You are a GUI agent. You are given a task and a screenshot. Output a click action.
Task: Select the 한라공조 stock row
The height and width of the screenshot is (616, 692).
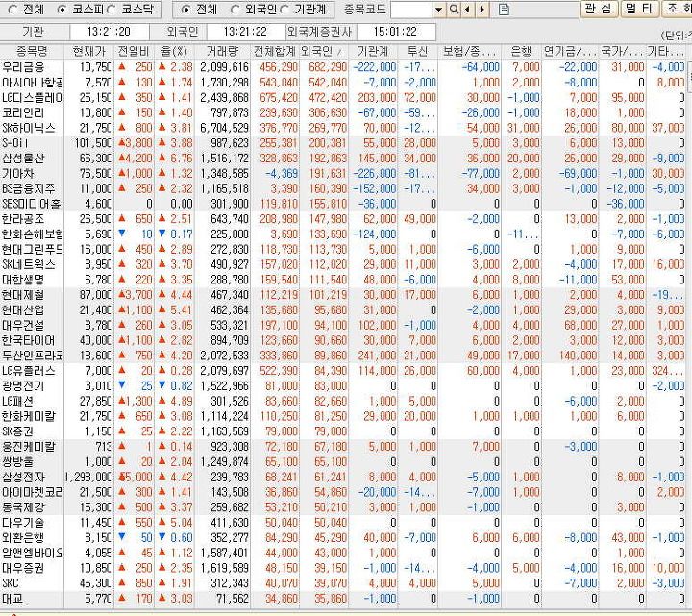(x=342, y=219)
